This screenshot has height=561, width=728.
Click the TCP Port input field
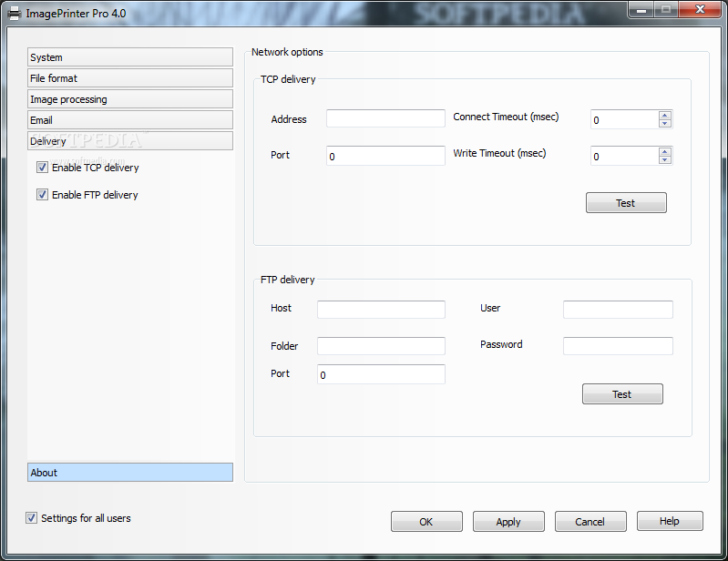click(385, 156)
